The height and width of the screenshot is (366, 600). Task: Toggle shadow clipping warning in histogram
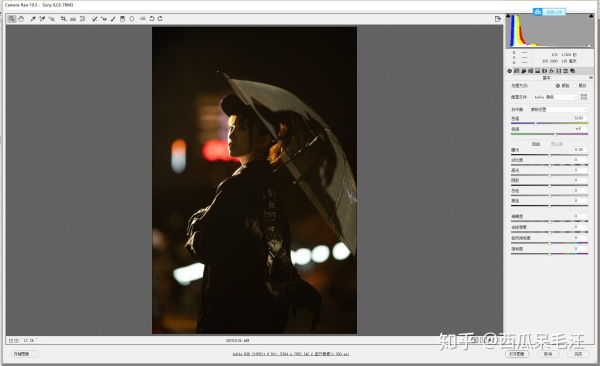click(508, 16)
